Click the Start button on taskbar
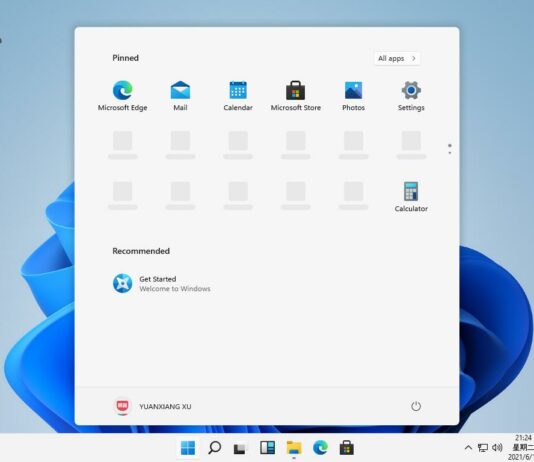Viewport: 534px width, 462px height. [x=188, y=448]
